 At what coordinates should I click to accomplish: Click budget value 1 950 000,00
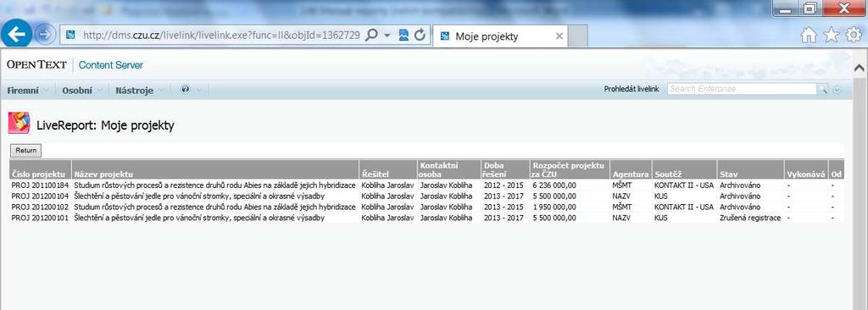pyautogui.click(x=554, y=207)
